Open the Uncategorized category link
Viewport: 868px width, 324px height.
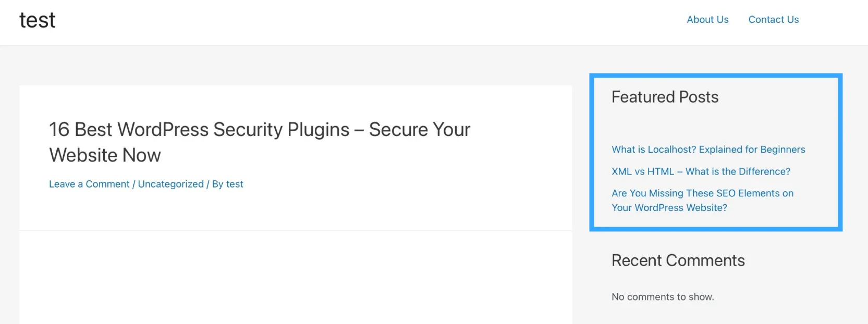click(x=170, y=184)
